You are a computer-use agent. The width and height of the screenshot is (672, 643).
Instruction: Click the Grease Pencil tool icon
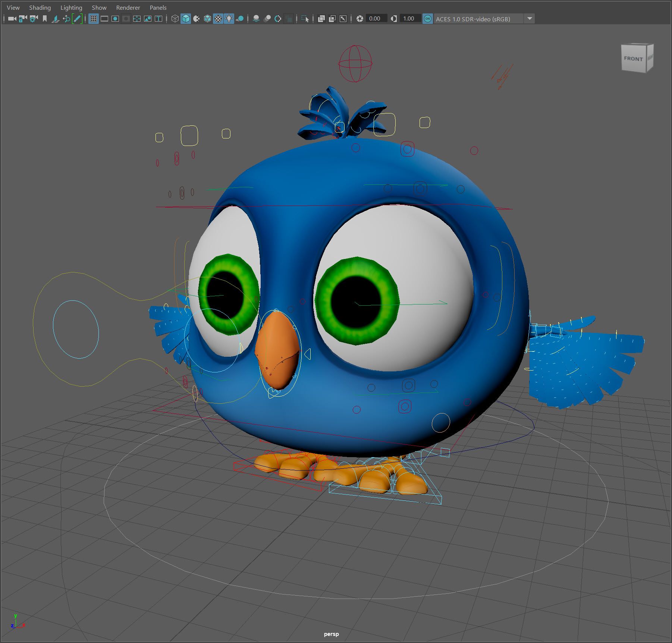click(x=77, y=19)
